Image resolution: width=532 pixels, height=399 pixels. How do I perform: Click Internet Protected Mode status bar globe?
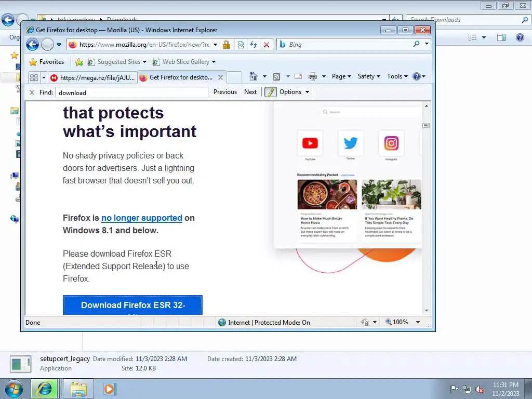click(x=222, y=322)
